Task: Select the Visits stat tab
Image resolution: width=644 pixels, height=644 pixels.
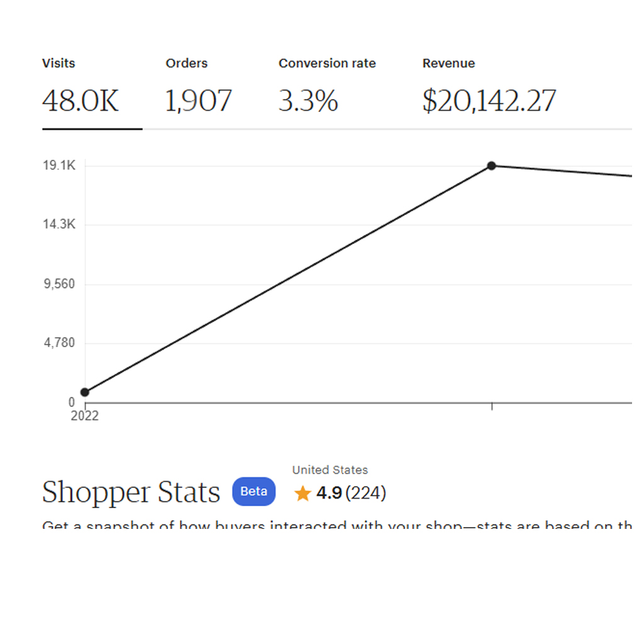Action: [x=80, y=89]
